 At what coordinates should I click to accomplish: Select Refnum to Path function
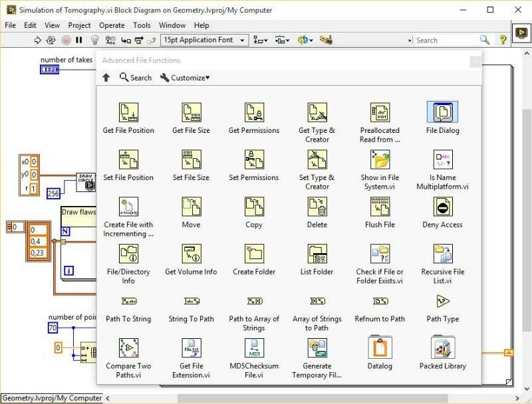380,301
